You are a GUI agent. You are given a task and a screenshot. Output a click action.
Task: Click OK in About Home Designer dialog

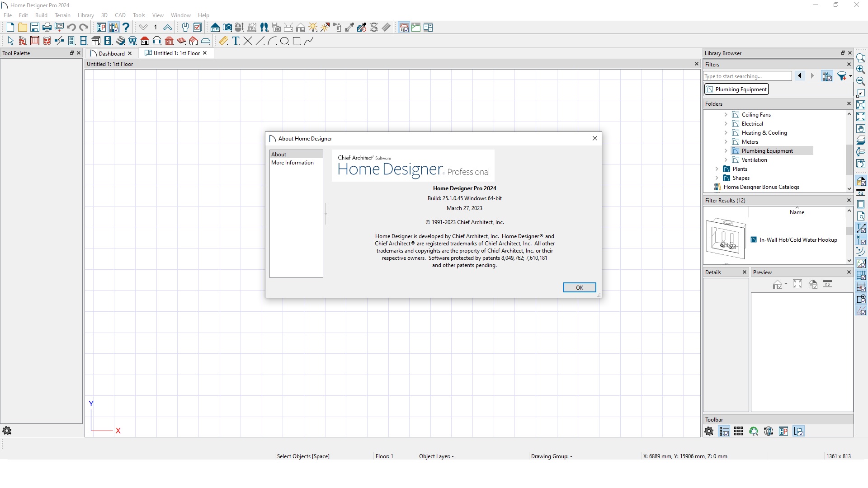click(580, 287)
